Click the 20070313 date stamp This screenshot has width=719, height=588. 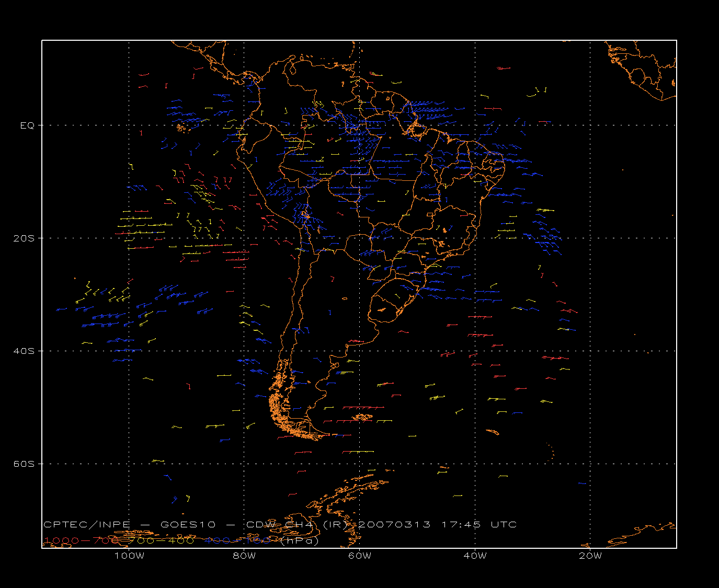pos(394,524)
